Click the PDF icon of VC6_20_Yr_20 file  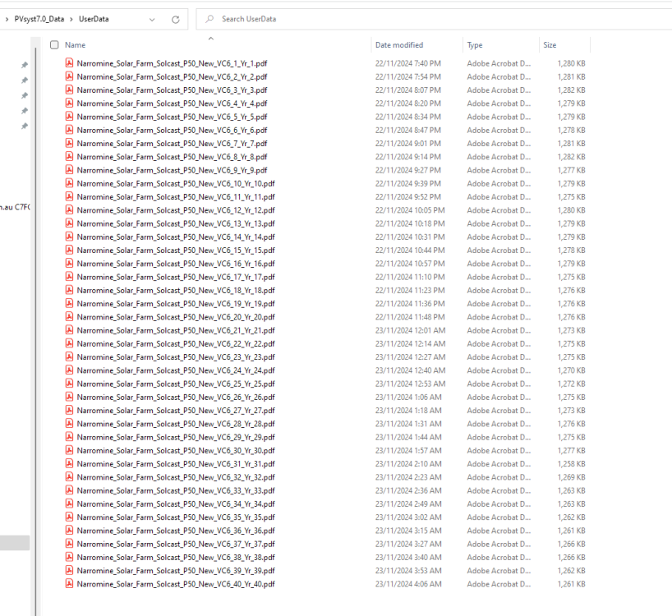coord(70,317)
